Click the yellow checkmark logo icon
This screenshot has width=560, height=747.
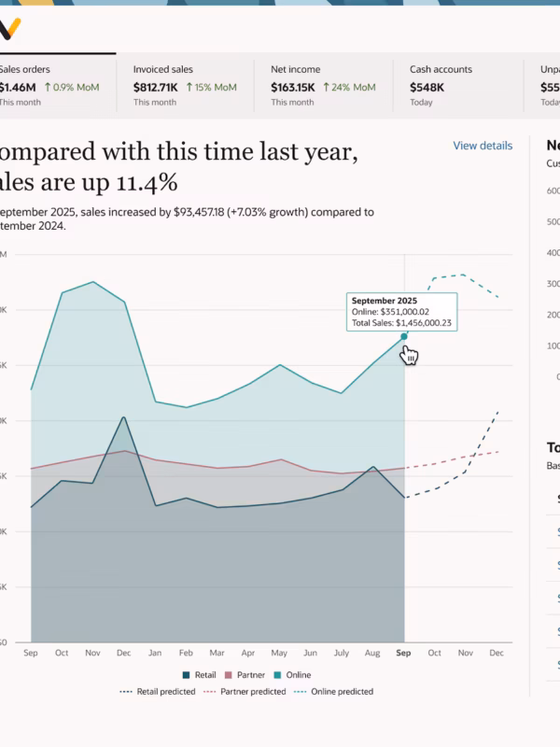point(9,29)
